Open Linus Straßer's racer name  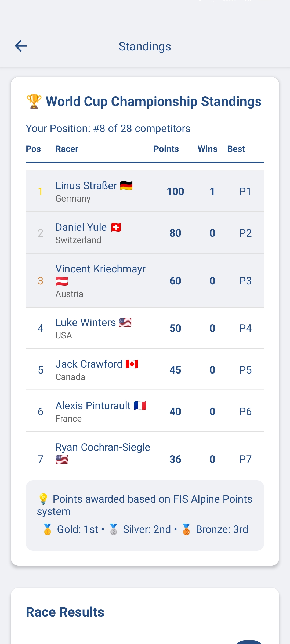point(86,186)
